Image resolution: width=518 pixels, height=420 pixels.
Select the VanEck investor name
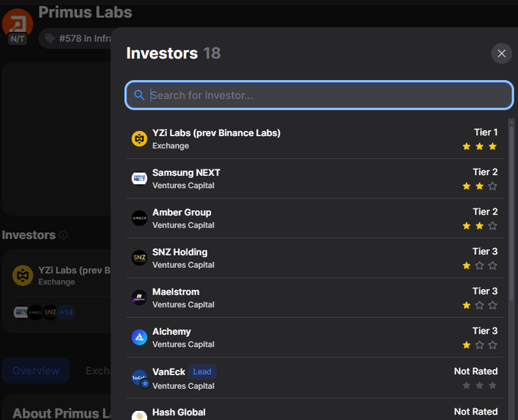coord(168,372)
